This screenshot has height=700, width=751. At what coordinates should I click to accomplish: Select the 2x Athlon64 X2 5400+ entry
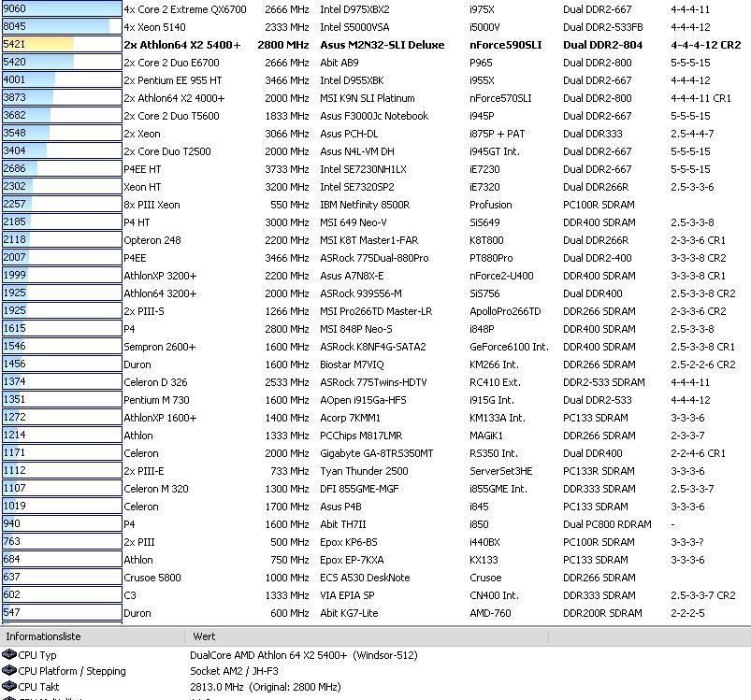click(x=376, y=45)
